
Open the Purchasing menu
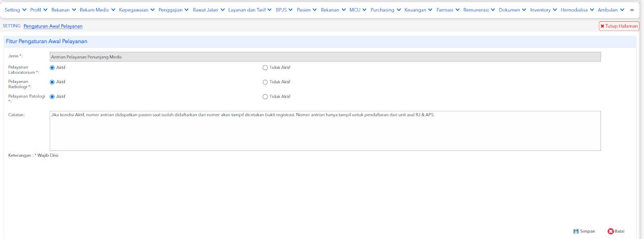point(386,10)
